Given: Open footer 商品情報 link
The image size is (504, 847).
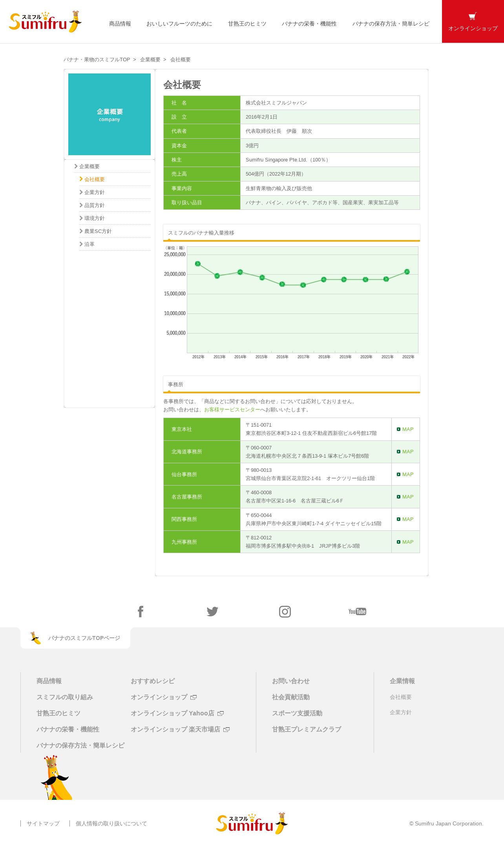Looking at the screenshot, I should tap(49, 681).
